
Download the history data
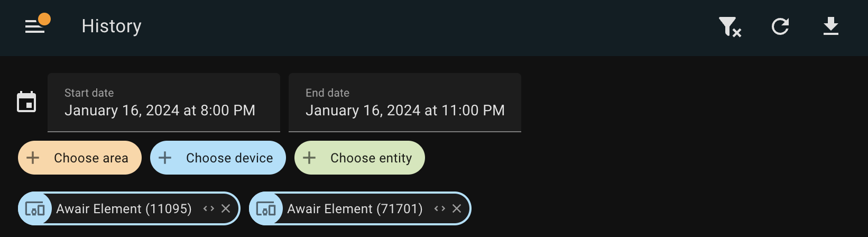[x=831, y=26]
